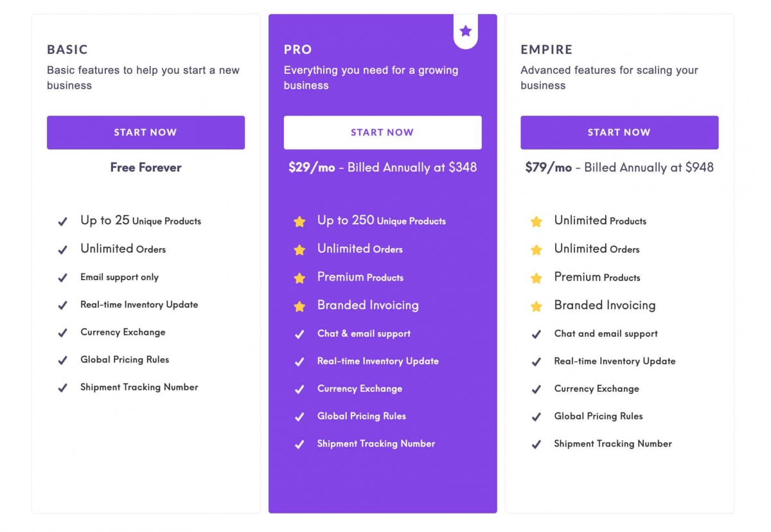Click the checkmark next to Shipment Tracking Number in EMPIRE

click(536, 444)
